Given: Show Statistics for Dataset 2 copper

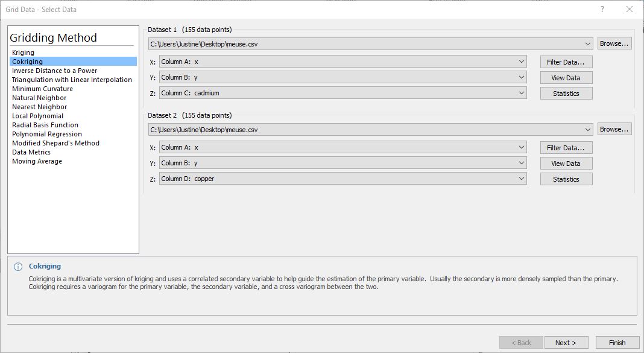Looking at the screenshot, I should 566,179.
